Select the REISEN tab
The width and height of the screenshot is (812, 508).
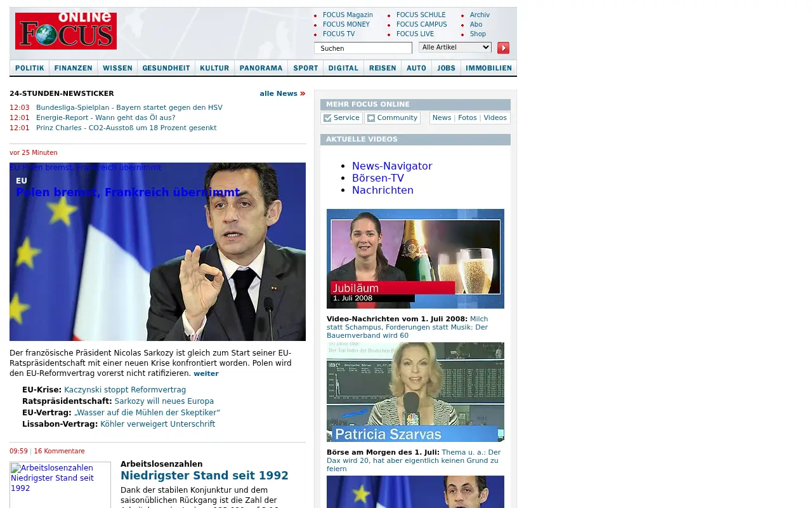[x=383, y=68]
